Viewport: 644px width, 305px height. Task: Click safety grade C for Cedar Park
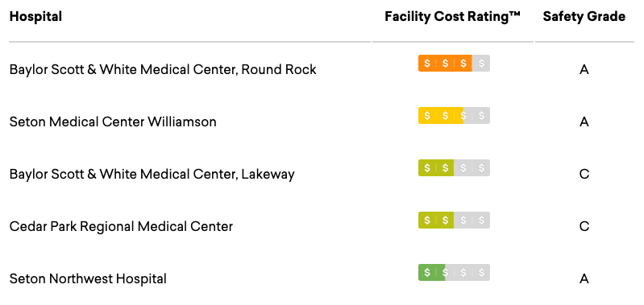pyautogui.click(x=584, y=227)
